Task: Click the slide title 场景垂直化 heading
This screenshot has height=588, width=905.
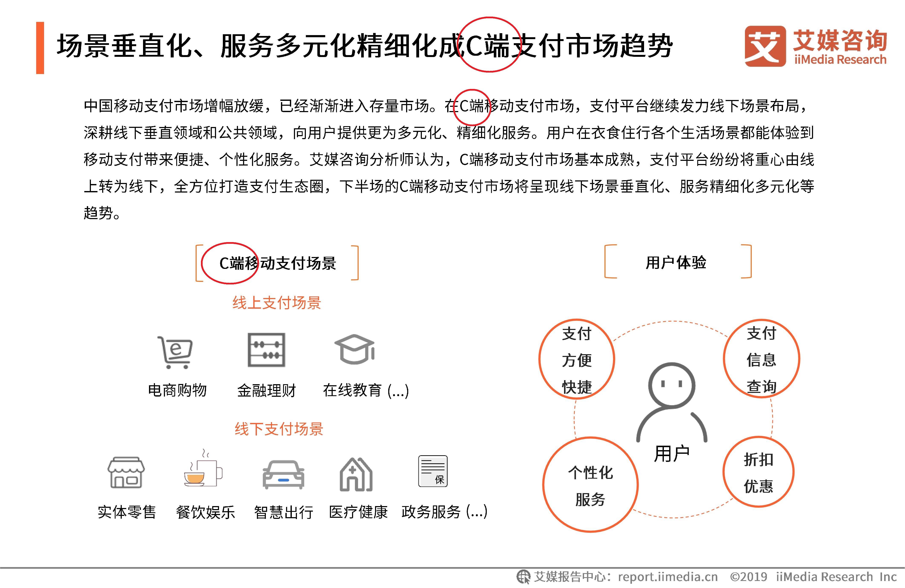Action: point(365,46)
